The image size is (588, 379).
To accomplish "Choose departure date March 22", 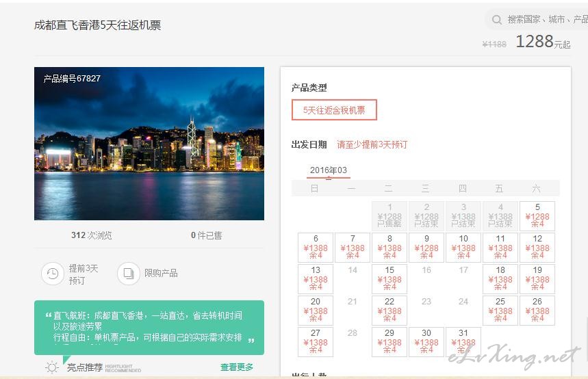I will 389,311.
